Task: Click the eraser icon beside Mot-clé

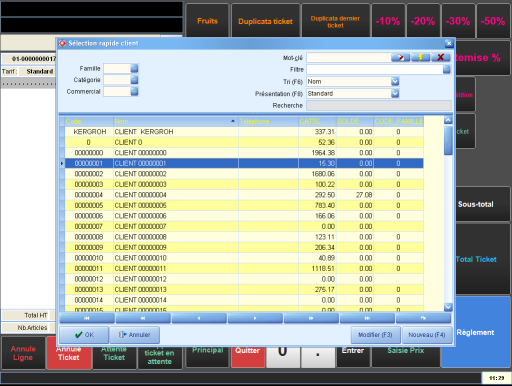Action: [x=401, y=58]
